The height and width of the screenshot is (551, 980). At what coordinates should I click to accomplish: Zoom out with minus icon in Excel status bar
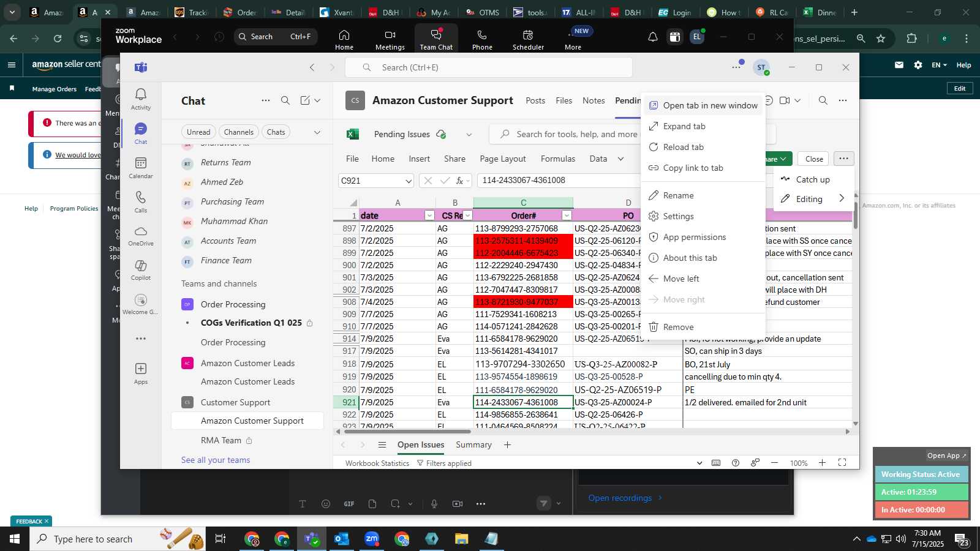(x=775, y=463)
